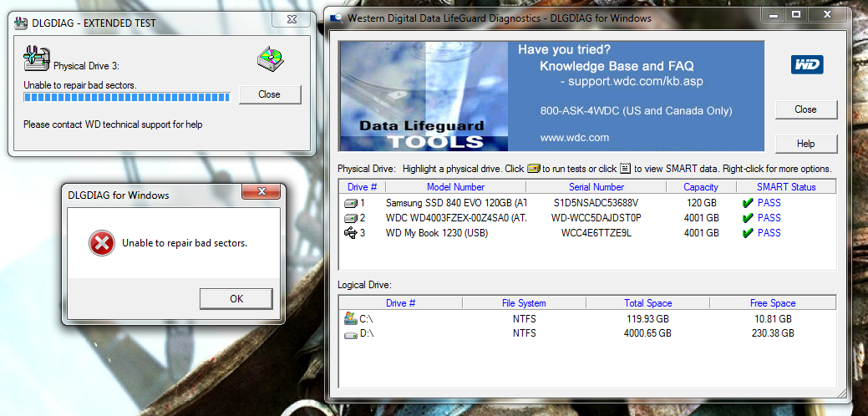Image resolution: width=868 pixels, height=416 pixels.
Task: Close the error message box with X
Action: click(261, 192)
